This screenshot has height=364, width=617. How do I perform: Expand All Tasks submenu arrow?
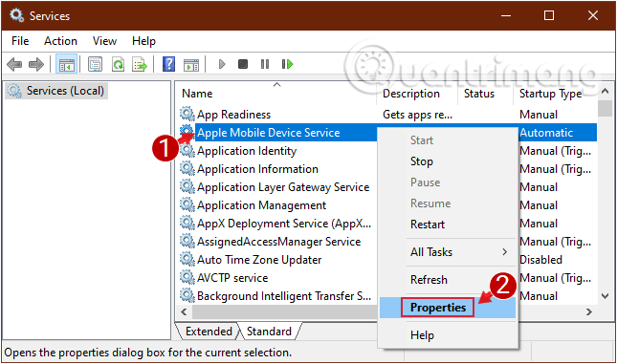[x=505, y=251]
